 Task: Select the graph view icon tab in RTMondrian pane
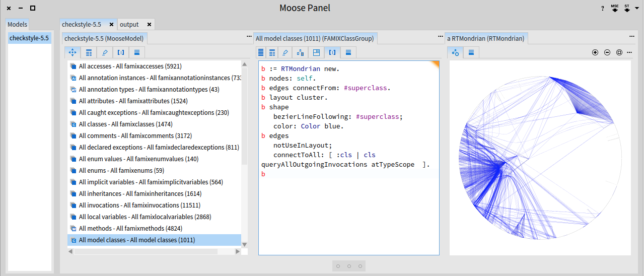[455, 52]
